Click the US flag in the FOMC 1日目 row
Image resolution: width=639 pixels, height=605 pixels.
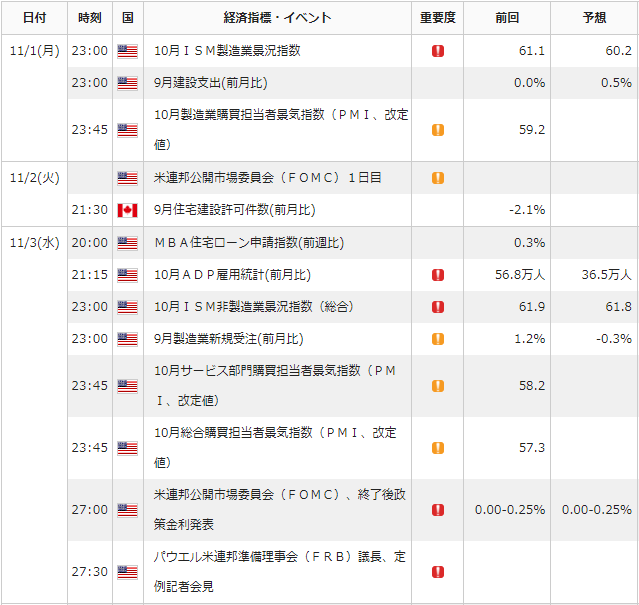click(x=128, y=178)
